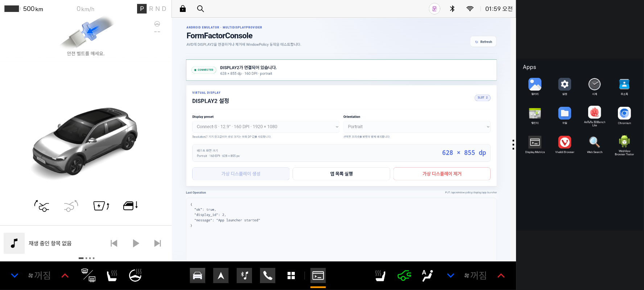Viewport: 644px width, 290px height.
Task: Launch Vivaldi Browser
Action: point(565,142)
